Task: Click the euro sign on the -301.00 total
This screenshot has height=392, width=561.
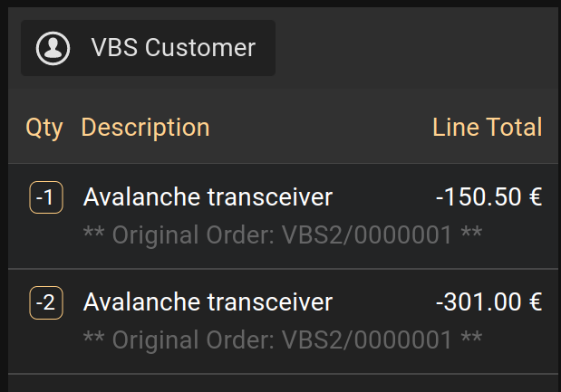Action: (536, 302)
